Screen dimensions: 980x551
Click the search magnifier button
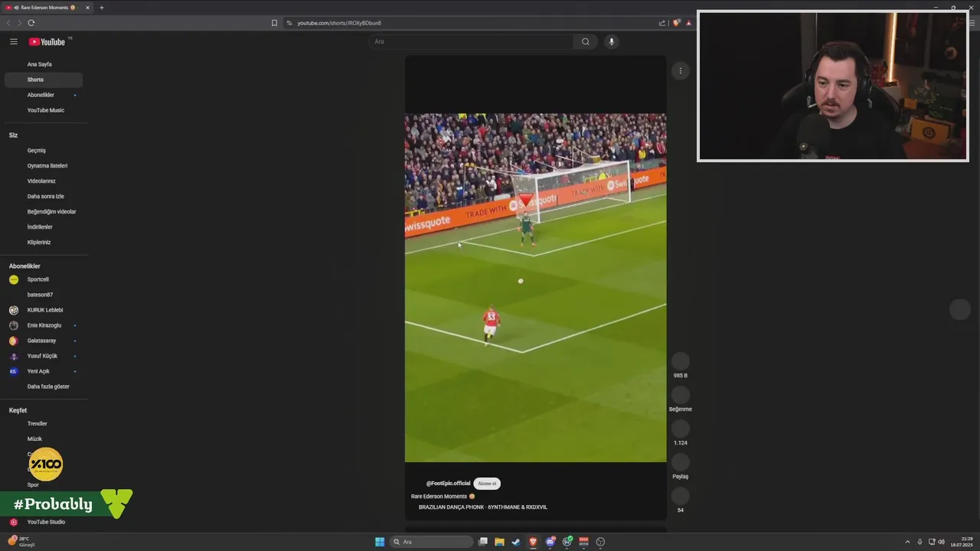(x=586, y=41)
